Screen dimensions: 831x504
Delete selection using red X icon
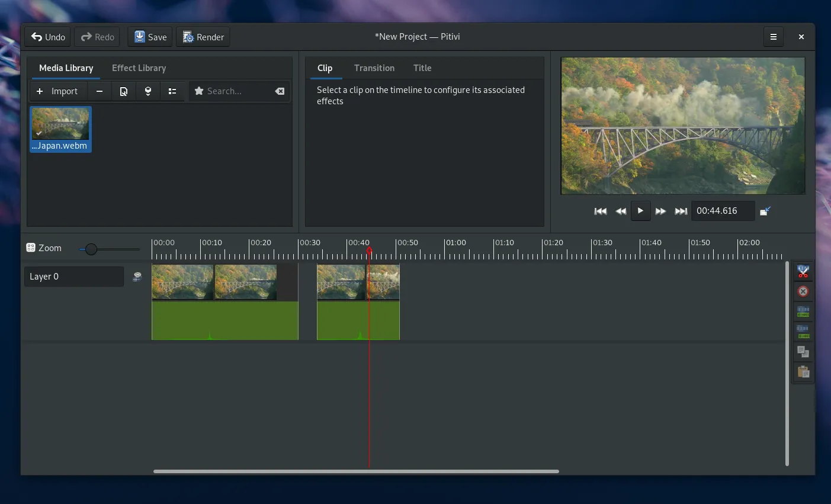tap(803, 291)
